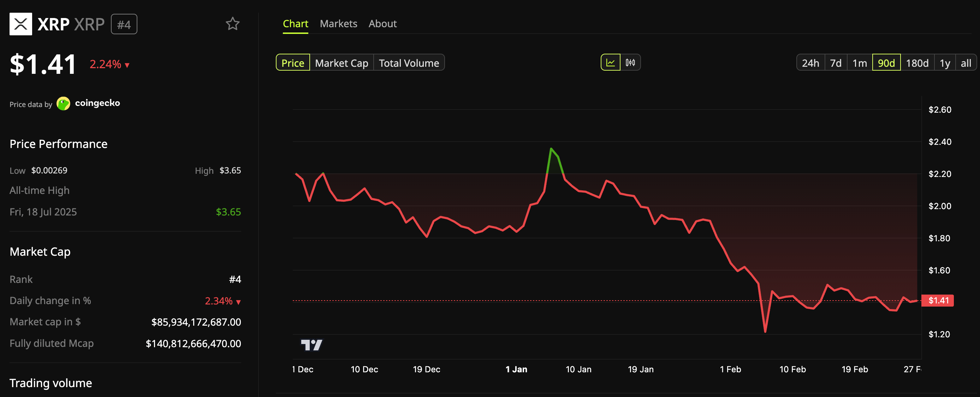Choose the 180d period option
980x397 pixels.
917,63
